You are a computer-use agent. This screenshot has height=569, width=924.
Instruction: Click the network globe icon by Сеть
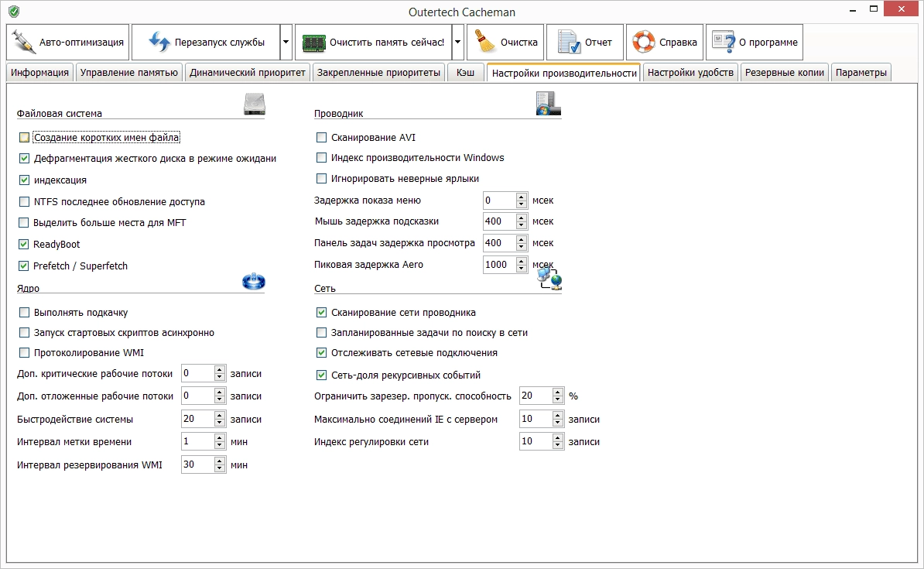pyautogui.click(x=549, y=279)
